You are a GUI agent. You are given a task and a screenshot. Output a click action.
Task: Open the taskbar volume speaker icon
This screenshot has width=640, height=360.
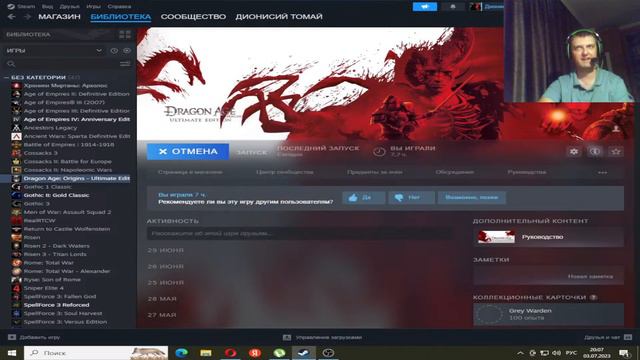click(556, 353)
